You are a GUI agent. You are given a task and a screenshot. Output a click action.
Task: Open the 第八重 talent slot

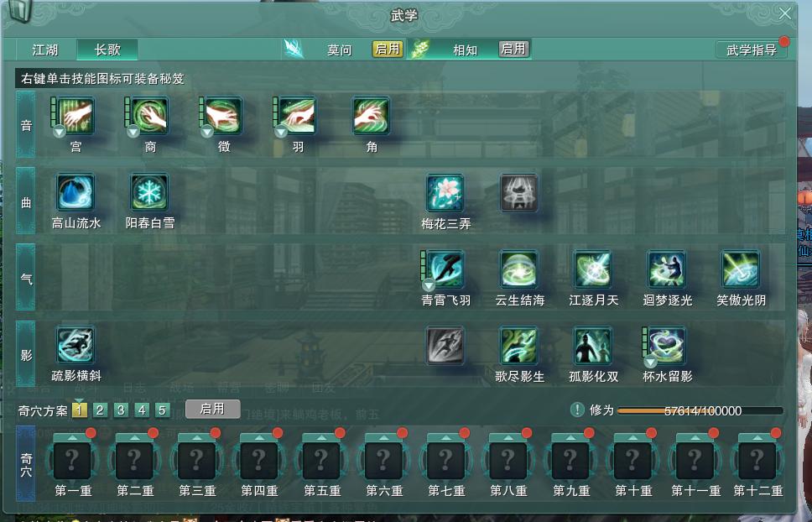[x=508, y=460]
